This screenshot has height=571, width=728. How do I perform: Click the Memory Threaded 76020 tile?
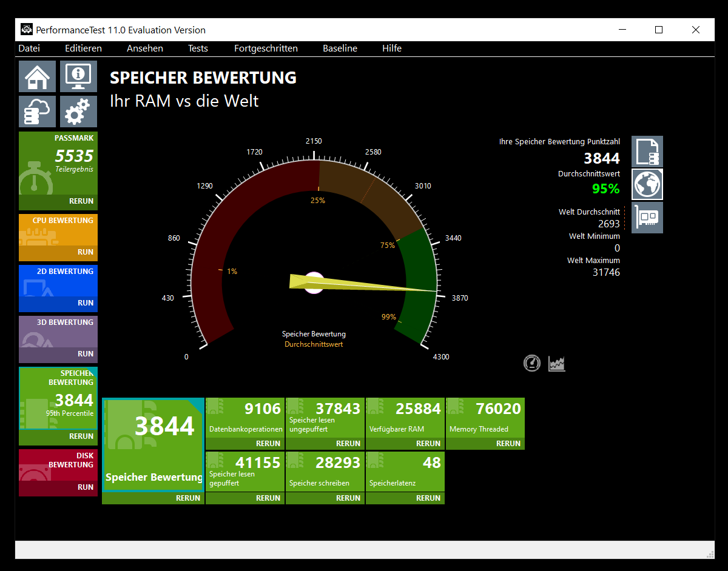click(x=485, y=418)
